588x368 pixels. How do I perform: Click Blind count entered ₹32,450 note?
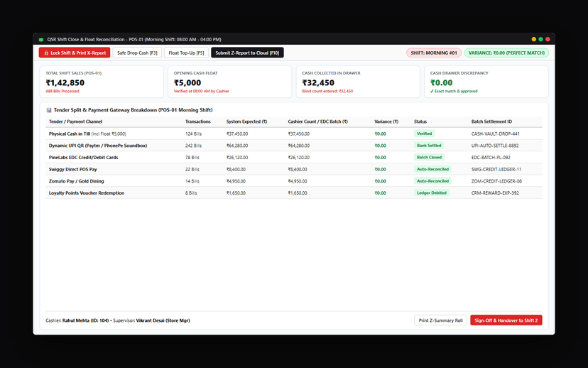tap(327, 91)
